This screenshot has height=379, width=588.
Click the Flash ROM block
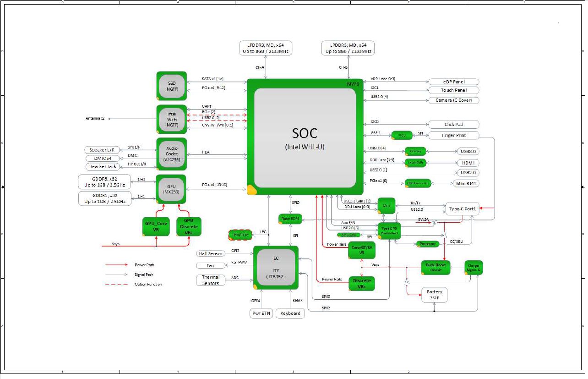pyautogui.click(x=290, y=219)
